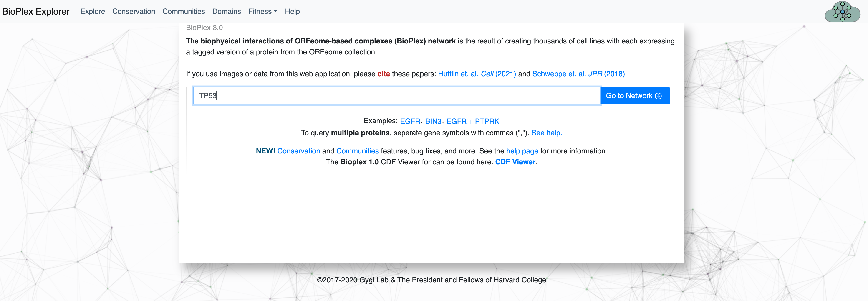The height and width of the screenshot is (301, 868).
Task: Select the BIN3 example link
Action: (x=433, y=121)
